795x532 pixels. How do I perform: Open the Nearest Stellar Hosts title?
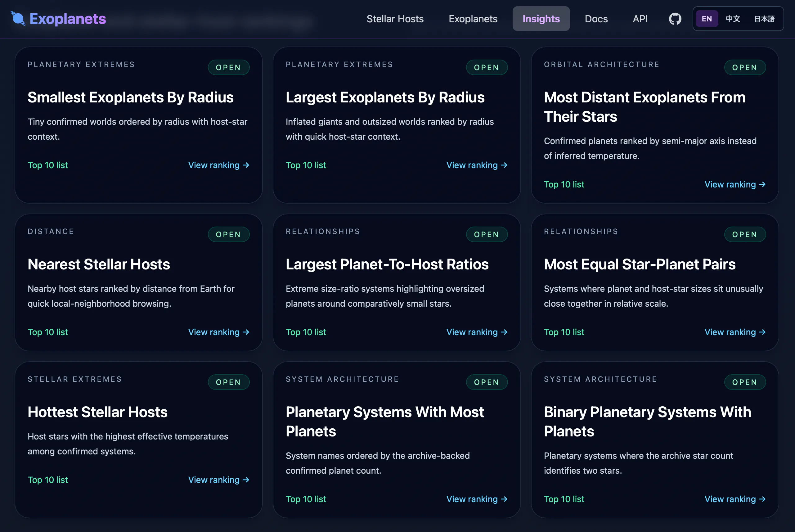tap(99, 264)
